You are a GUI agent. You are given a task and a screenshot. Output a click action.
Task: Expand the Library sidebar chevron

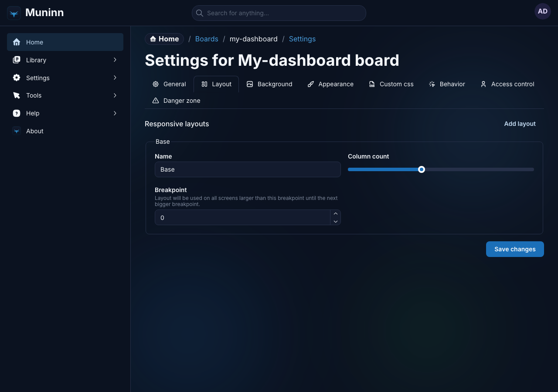pyautogui.click(x=115, y=60)
